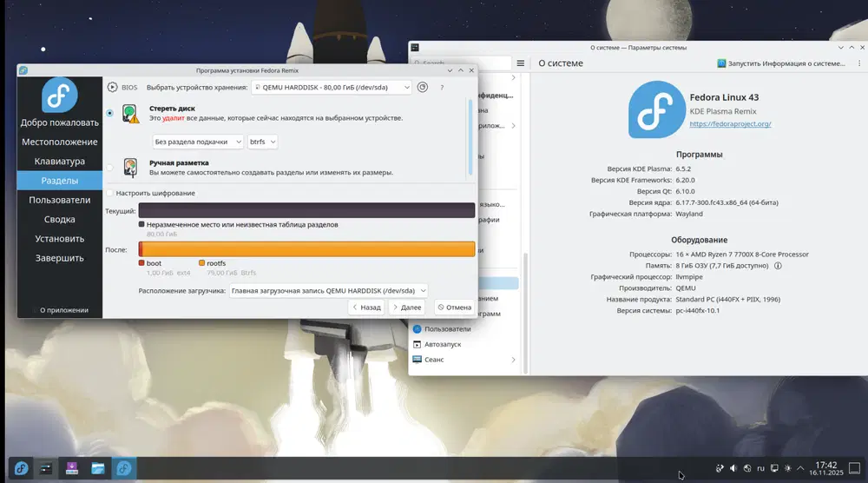The height and width of the screenshot is (483, 868).
Task: Open the bootloader location dropdown
Action: coord(329,291)
